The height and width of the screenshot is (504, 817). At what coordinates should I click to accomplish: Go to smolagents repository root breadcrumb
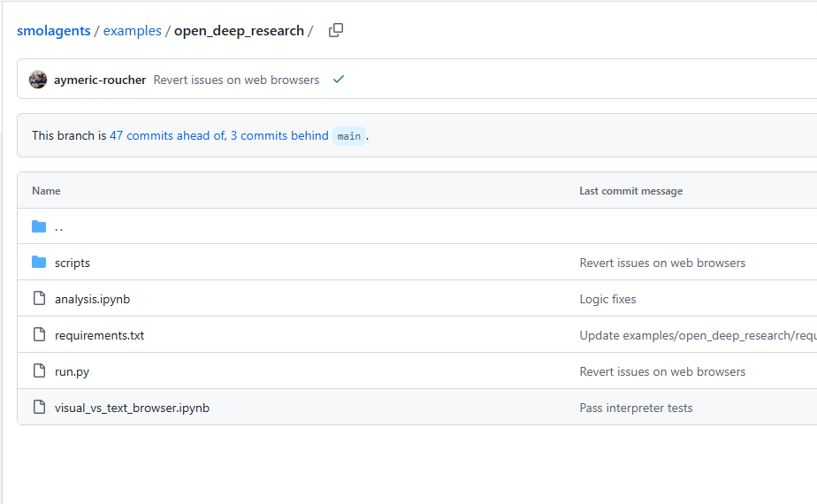click(x=53, y=31)
